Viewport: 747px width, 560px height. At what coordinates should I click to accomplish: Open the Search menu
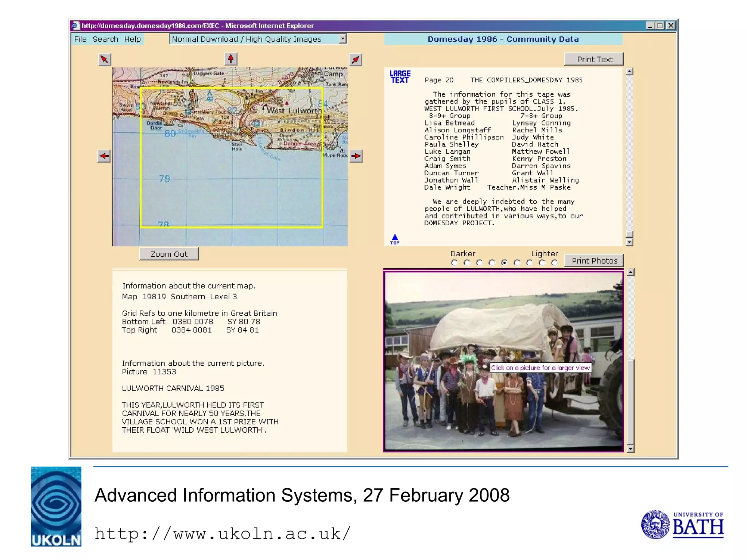pyautogui.click(x=105, y=39)
